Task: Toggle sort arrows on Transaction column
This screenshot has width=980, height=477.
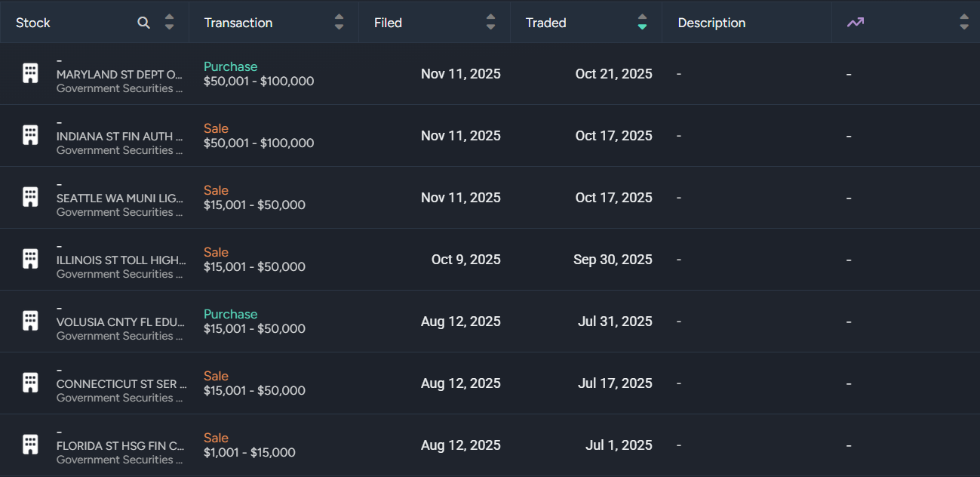Action: pos(339,23)
